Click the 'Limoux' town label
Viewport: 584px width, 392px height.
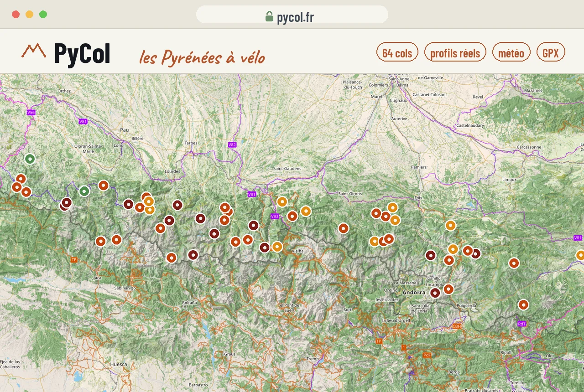(510, 180)
